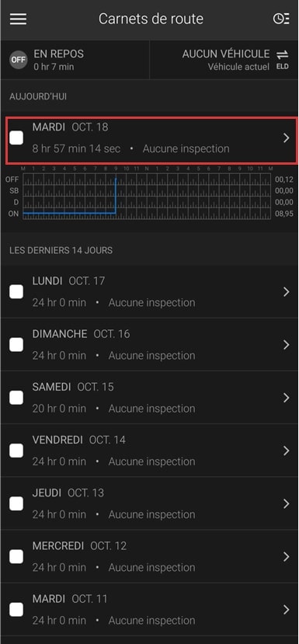Mark the Jeudi Oct. 13 checkbox
This screenshot has width=299, height=644.
click(x=16, y=503)
